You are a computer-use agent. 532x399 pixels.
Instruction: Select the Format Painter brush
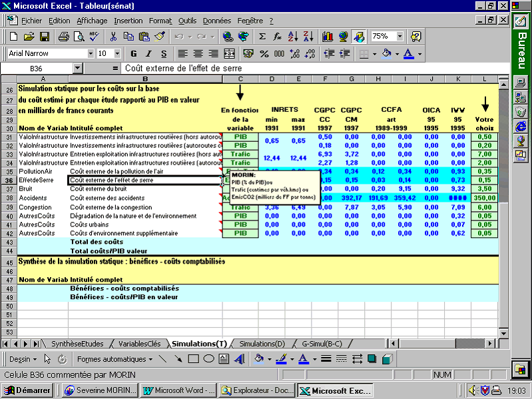(x=159, y=37)
